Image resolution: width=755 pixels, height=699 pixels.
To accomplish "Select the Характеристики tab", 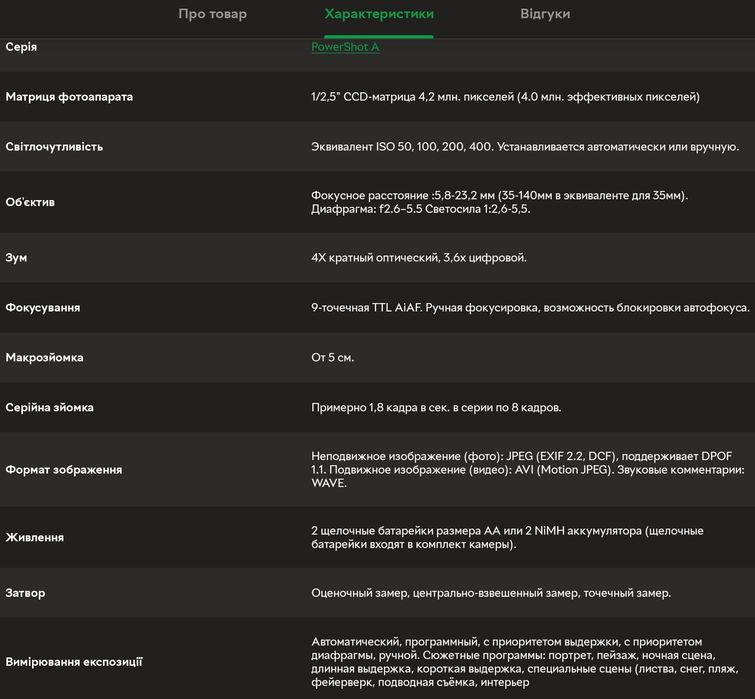I will point(379,14).
